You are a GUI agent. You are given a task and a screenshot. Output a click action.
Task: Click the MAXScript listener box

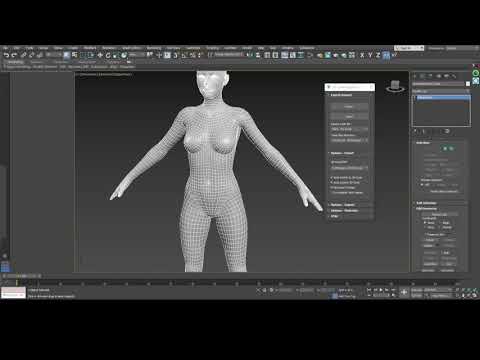(x=13, y=293)
